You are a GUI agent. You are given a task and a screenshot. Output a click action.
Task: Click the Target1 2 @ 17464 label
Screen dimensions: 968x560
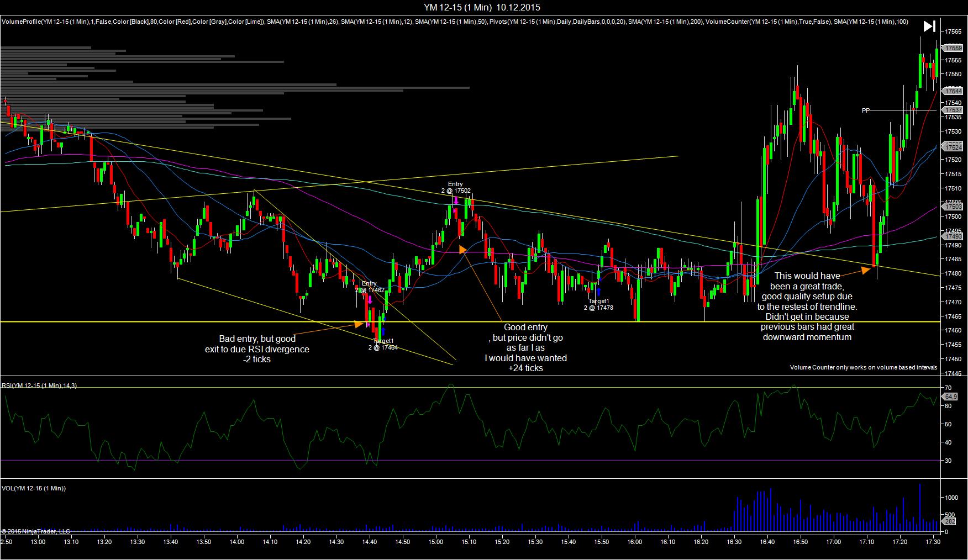tap(383, 344)
